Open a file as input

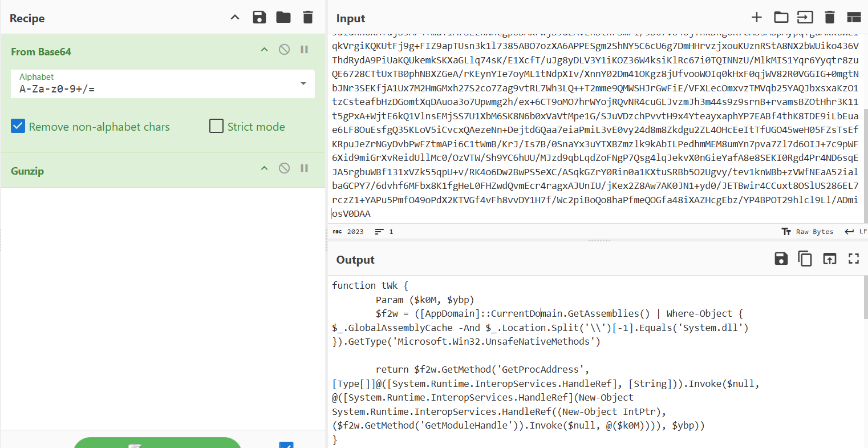(x=805, y=17)
